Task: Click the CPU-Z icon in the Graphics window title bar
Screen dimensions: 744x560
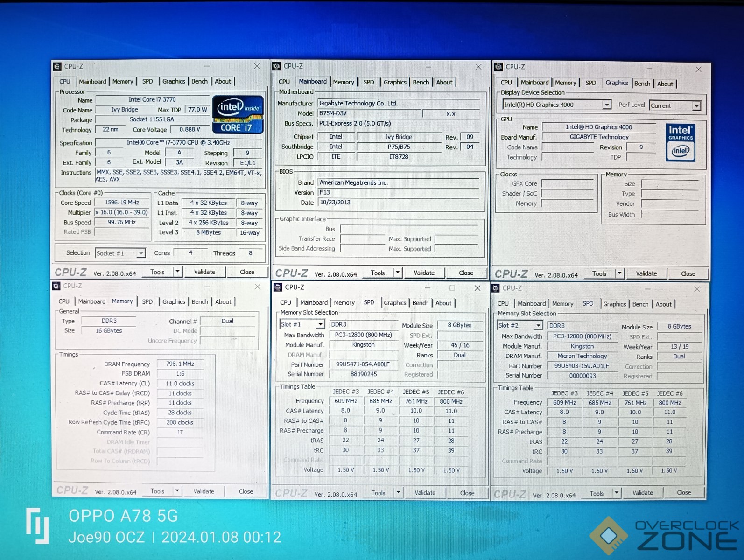Action: coord(498,67)
